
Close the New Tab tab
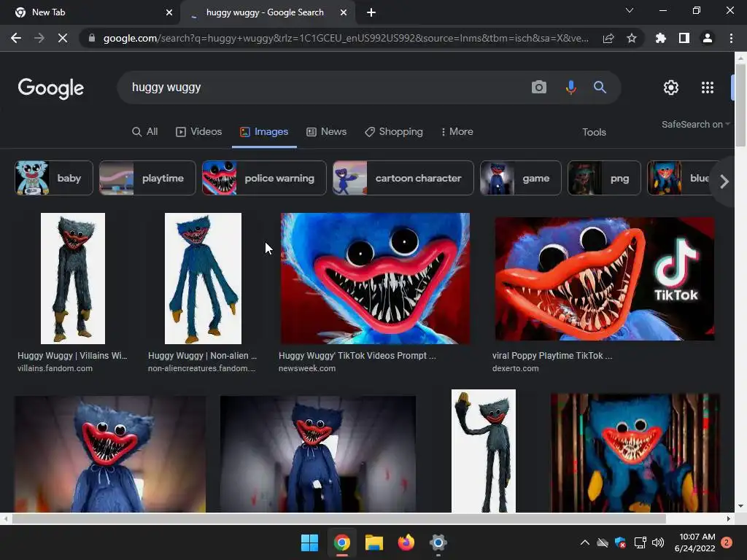point(169,12)
